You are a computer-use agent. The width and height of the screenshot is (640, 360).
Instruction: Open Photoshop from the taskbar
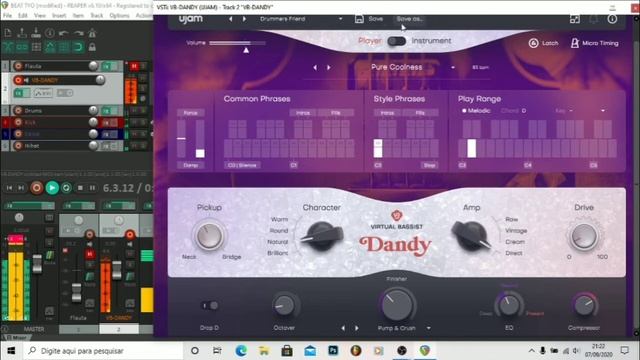click(333, 350)
